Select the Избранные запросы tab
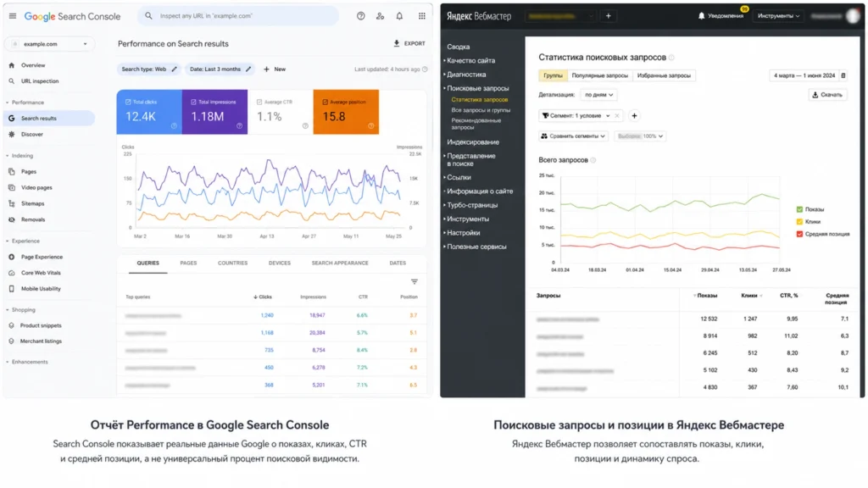The height and width of the screenshot is (488, 868). click(x=664, y=75)
